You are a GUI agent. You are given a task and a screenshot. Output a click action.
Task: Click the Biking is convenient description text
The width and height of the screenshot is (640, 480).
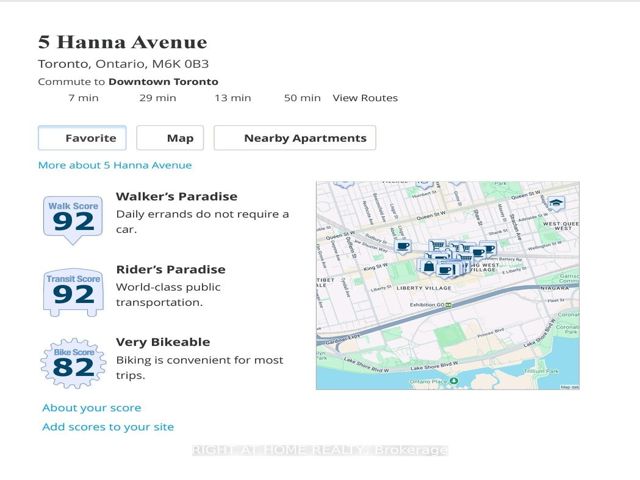click(199, 368)
